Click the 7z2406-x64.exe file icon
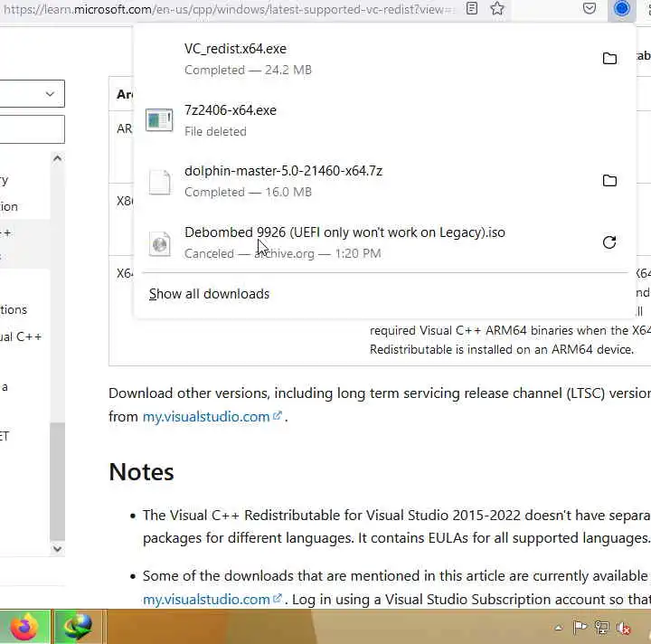Screen dimensions: 651x644 pyautogui.click(x=159, y=120)
